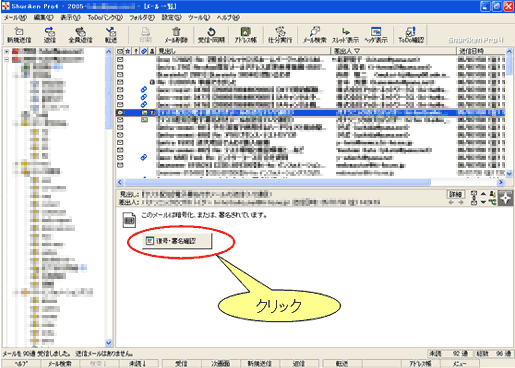Open the ToDoバンク menu
The image size is (515, 368).
[x=105, y=18]
